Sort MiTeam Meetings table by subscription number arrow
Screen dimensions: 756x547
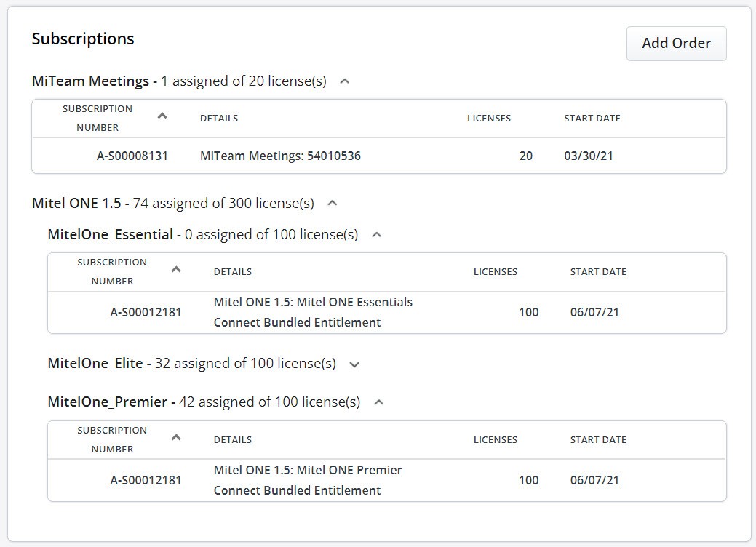(x=162, y=116)
